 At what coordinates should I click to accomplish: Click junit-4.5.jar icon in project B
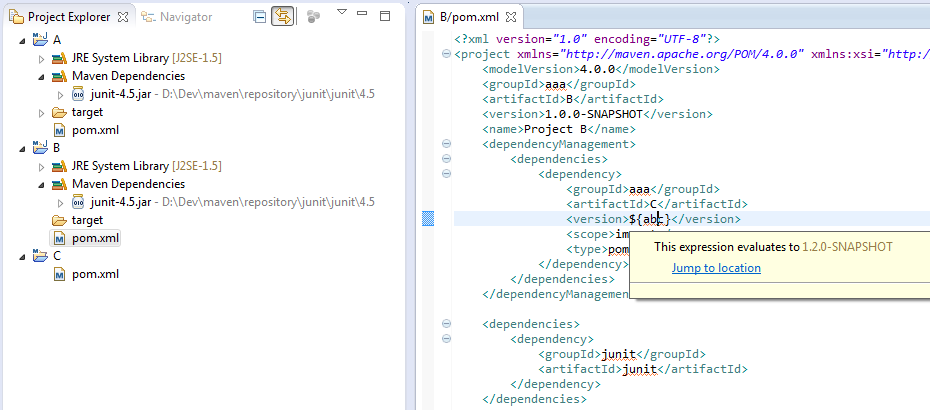pyautogui.click(x=78, y=202)
